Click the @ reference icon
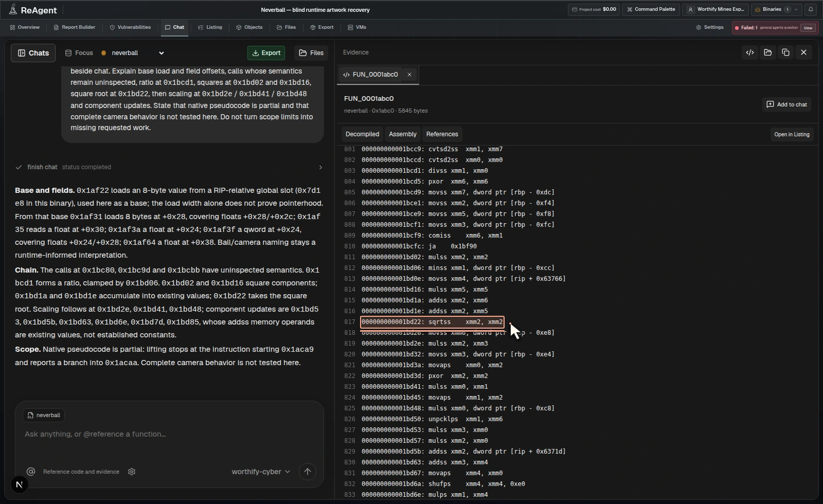Viewport: 823px width, 504px height. [x=31, y=472]
